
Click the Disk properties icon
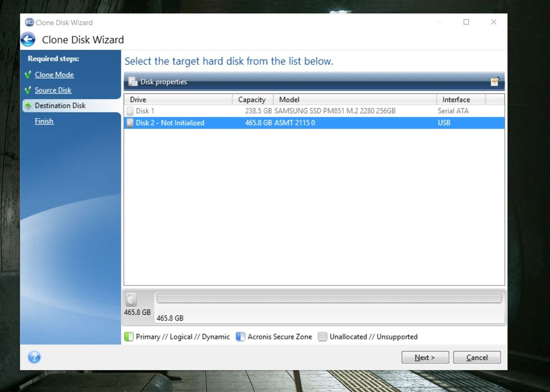click(x=133, y=82)
